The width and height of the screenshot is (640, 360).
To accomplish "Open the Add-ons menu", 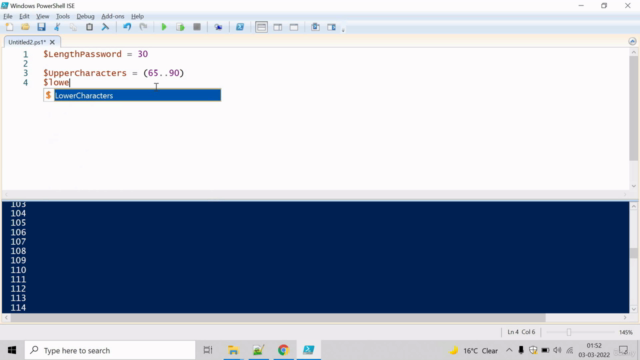I will 113,16.
